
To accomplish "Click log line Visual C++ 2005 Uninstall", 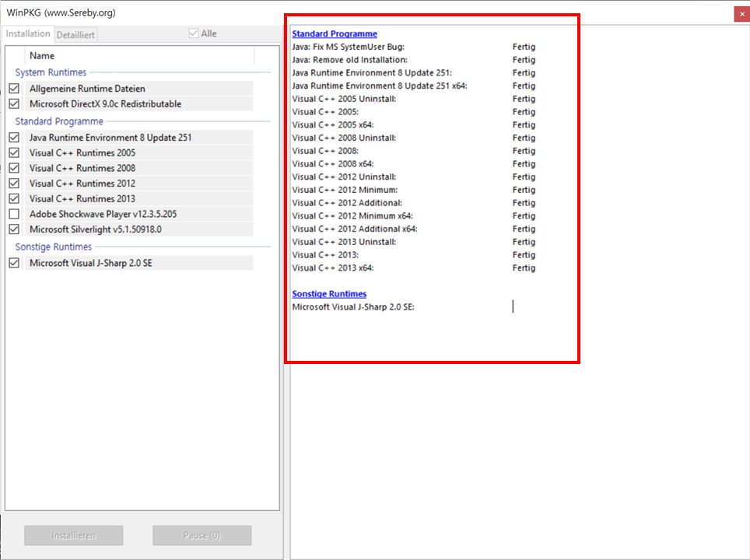I will (x=344, y=99).
